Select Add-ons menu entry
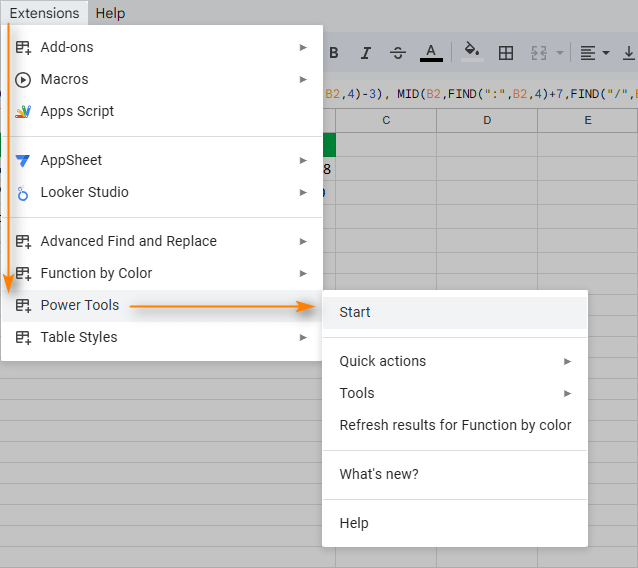 162,47
